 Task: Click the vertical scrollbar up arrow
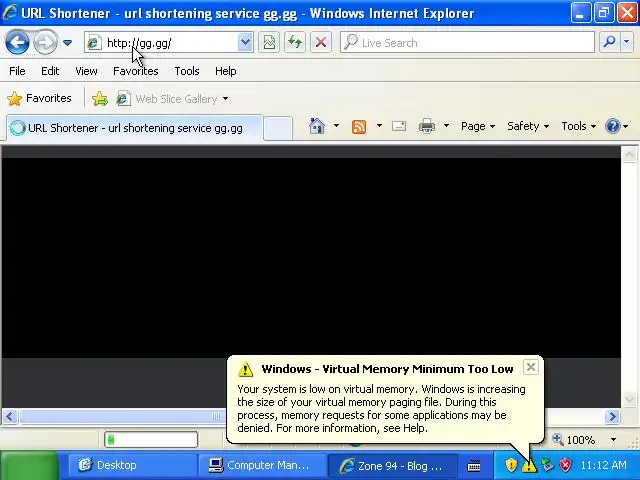click(x=629, y=154)
